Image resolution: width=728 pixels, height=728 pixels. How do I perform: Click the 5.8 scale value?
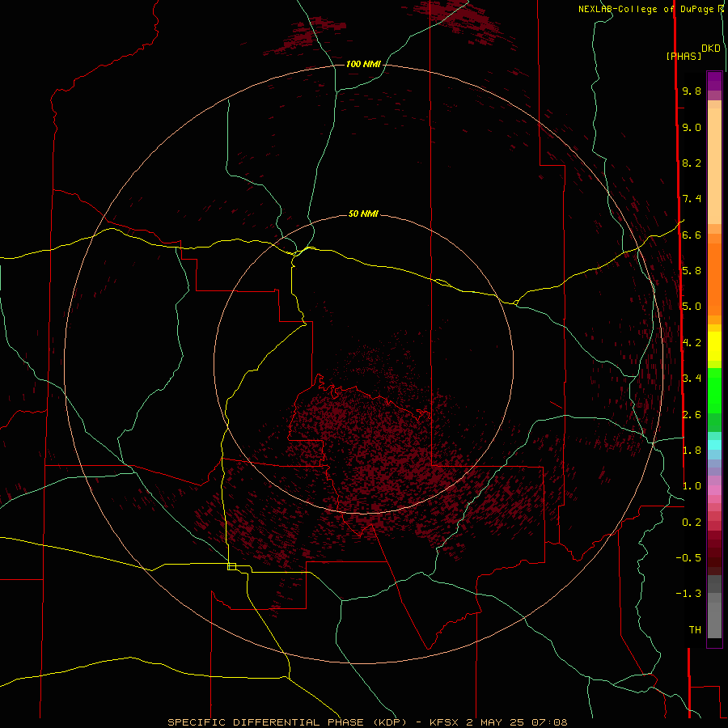[692, 271]
